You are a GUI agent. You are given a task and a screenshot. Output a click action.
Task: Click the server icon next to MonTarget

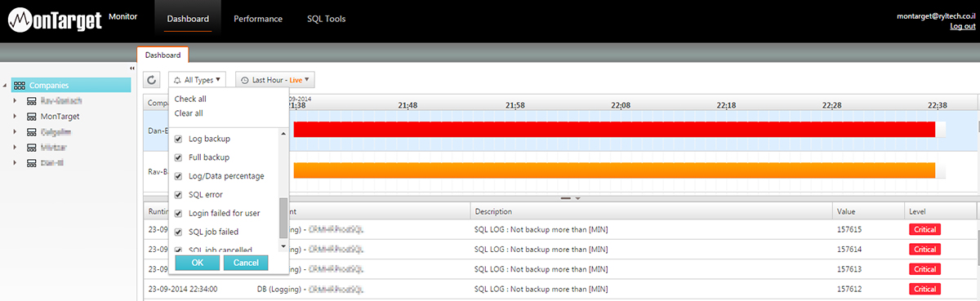coord(31,117)
